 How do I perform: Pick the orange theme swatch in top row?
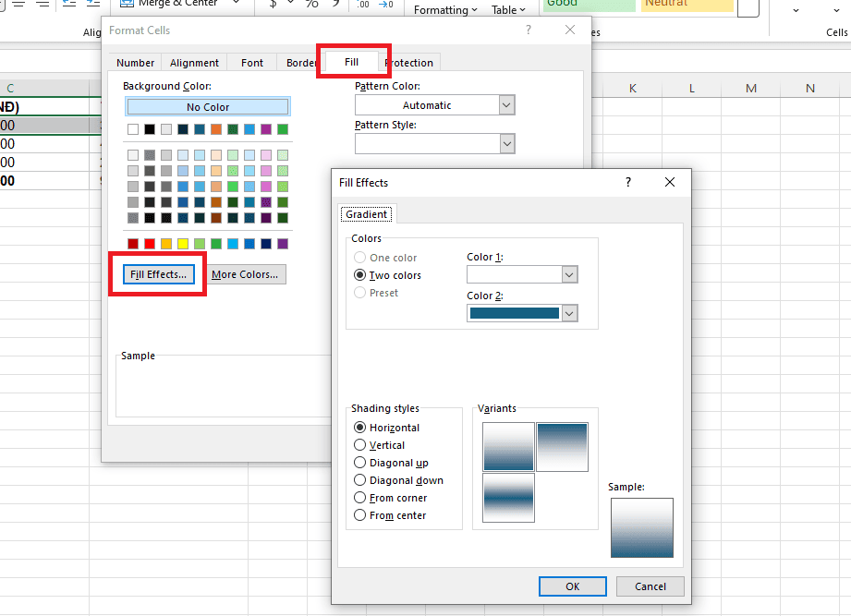coord(216,129)
